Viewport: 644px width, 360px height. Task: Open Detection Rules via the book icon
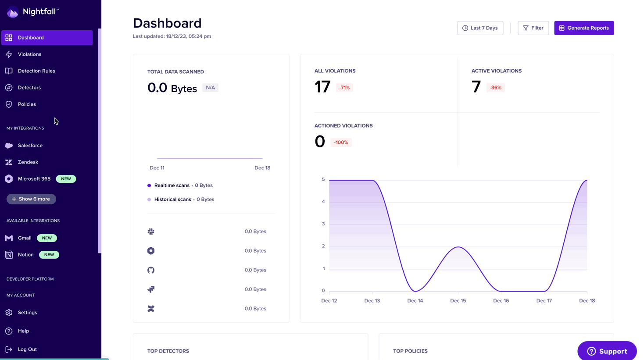9,71
